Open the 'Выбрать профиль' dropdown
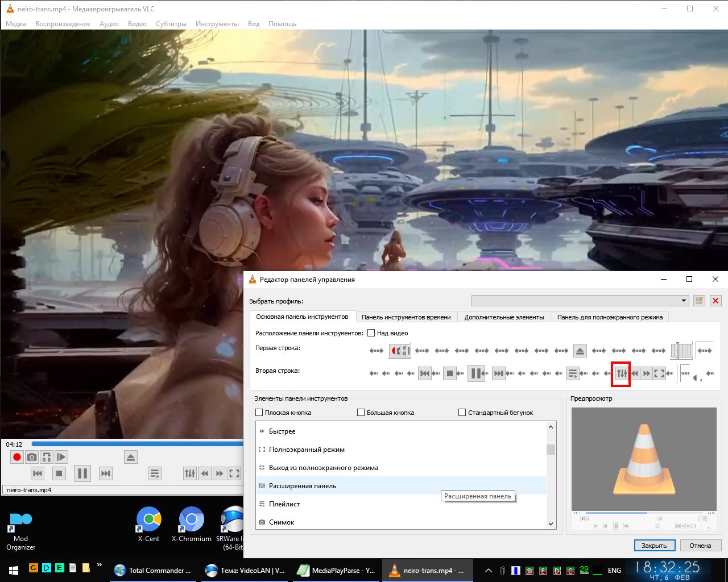 coord(580,301)
